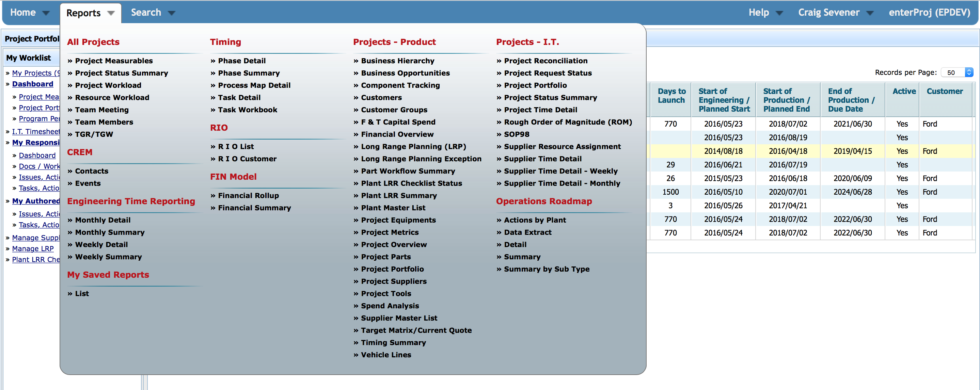Image resolution: width=980 pixels, height=390 pixels.
Task: Open Vehicle Lines report
Action: click(386, 355)
